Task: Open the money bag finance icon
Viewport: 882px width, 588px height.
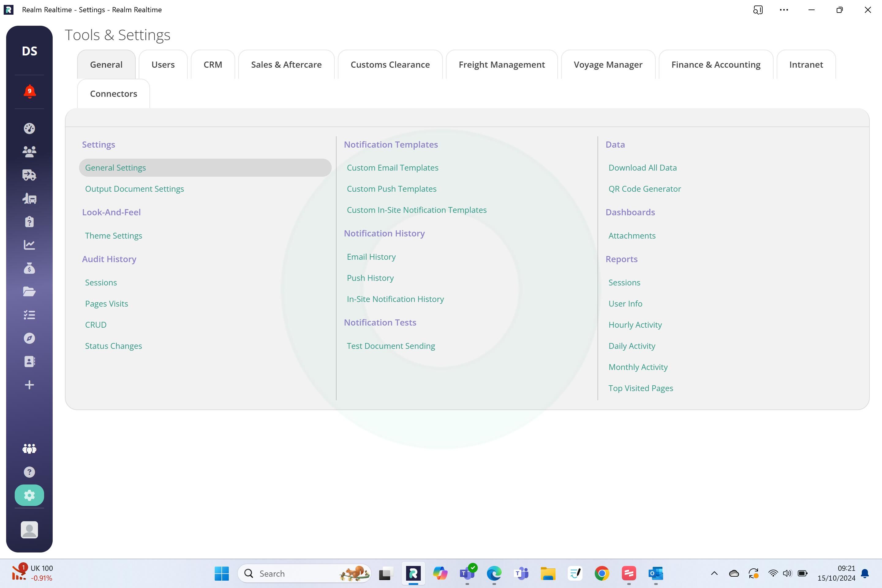Action: [x=29, y=268]
